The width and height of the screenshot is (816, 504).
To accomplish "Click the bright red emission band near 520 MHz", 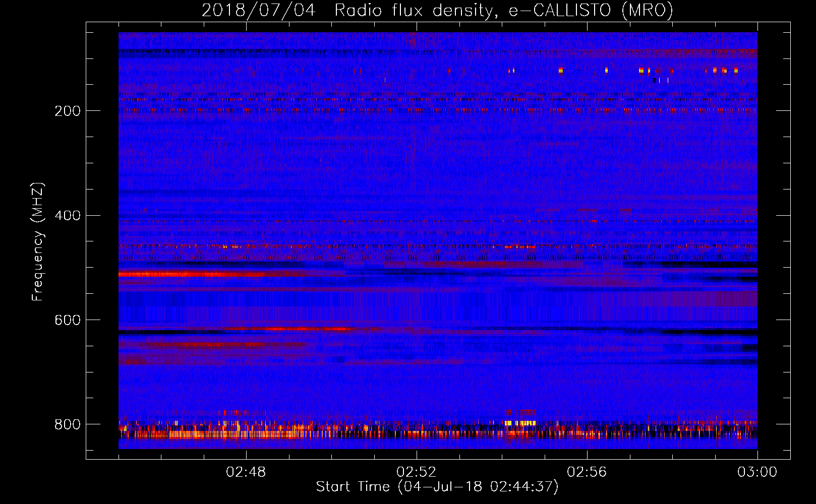I will [x=192, y=275].
